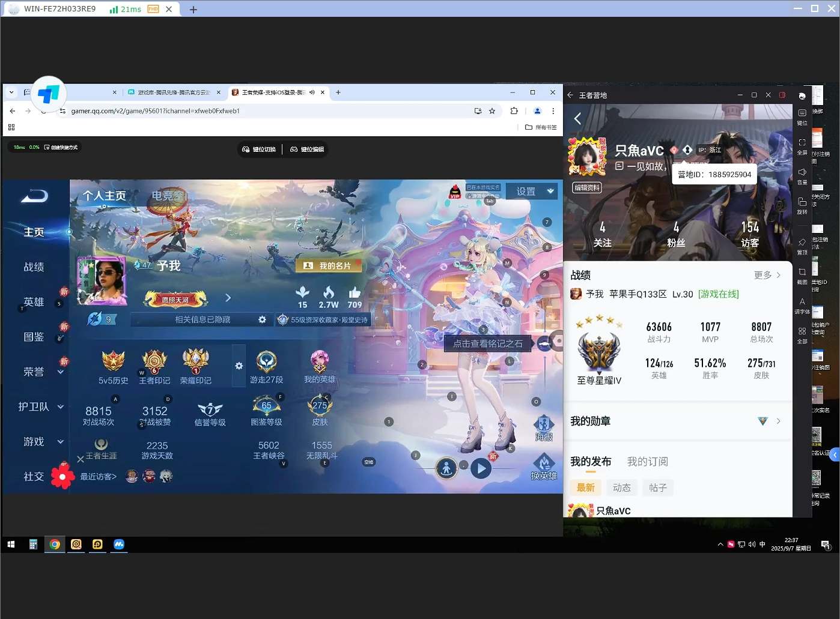
Task: Select 战绩 in the game sidebar
Action: pos(34,267)
